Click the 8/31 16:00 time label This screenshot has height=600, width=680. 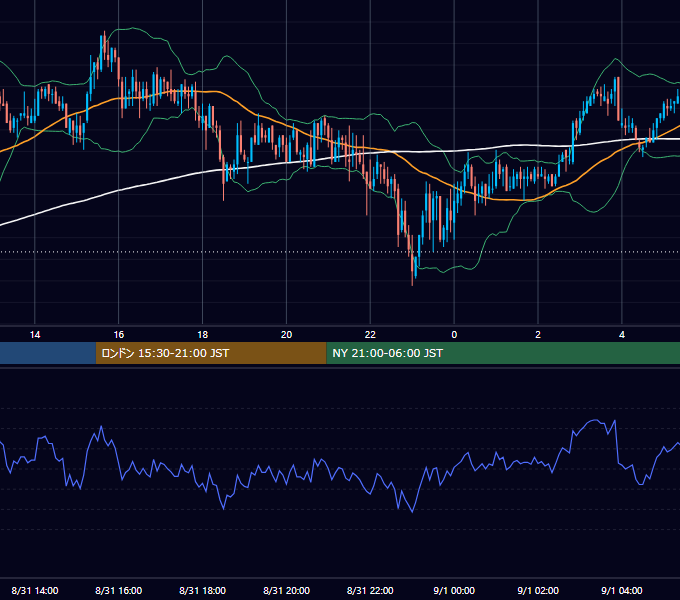(x=118, y=590)
